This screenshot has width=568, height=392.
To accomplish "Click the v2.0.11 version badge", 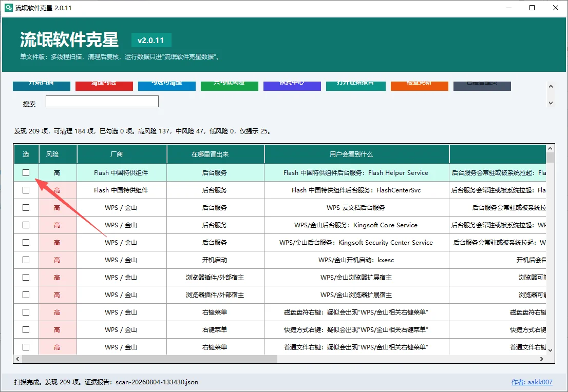I will [x=151, y=40].
